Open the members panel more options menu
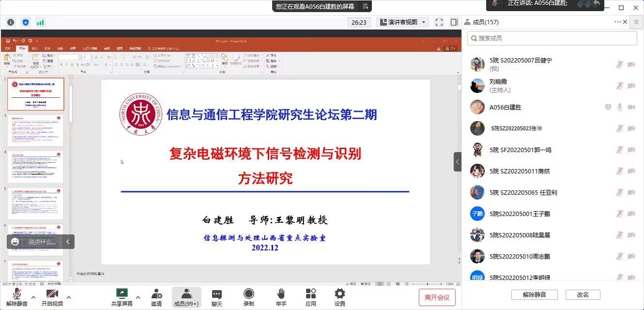Screen dimensions: 644x310 click(x=617, y=22)
